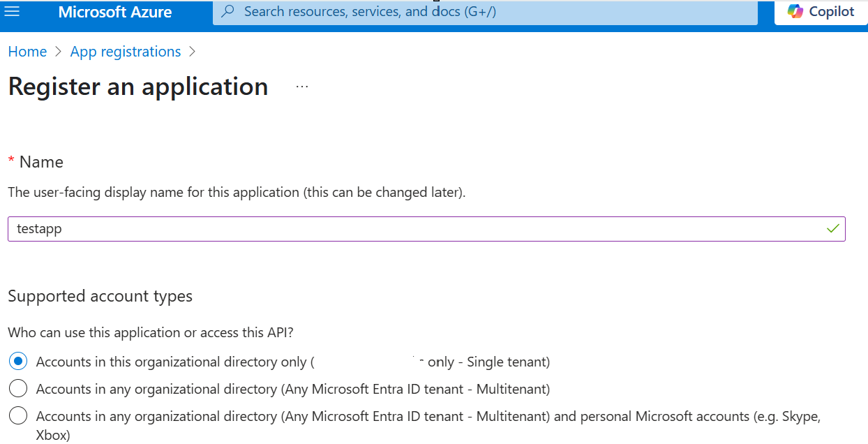
Task: Click the Register an application heading
Action: (138, 87)
